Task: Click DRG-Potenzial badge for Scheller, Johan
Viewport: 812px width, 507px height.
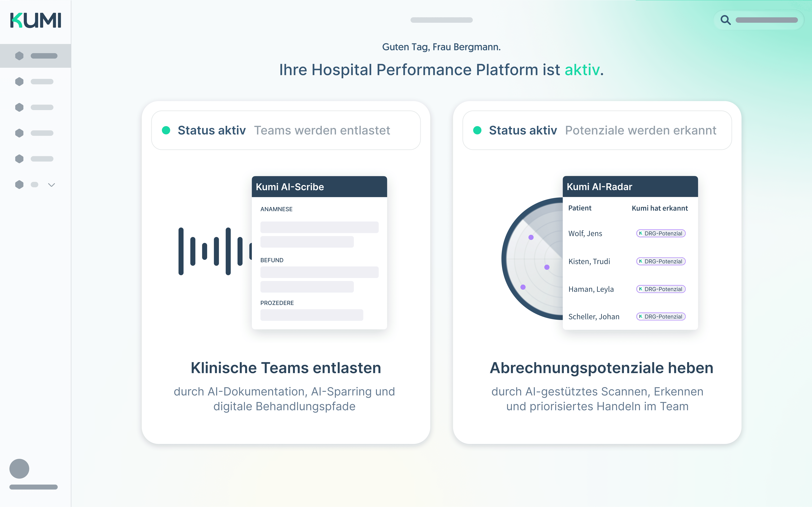Action: 661,317
